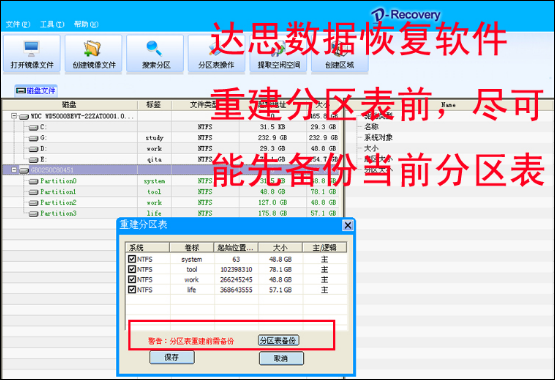Toggle the NTFS tool partition checkbox
Image resolution: width=555 pixels, height=380 pixels.
[x=132, y=269]
